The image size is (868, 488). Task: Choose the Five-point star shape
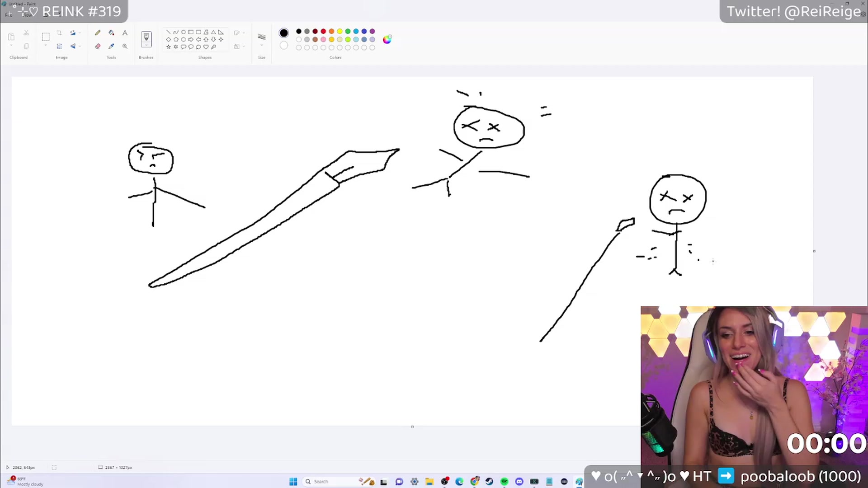tap(168, 47)
